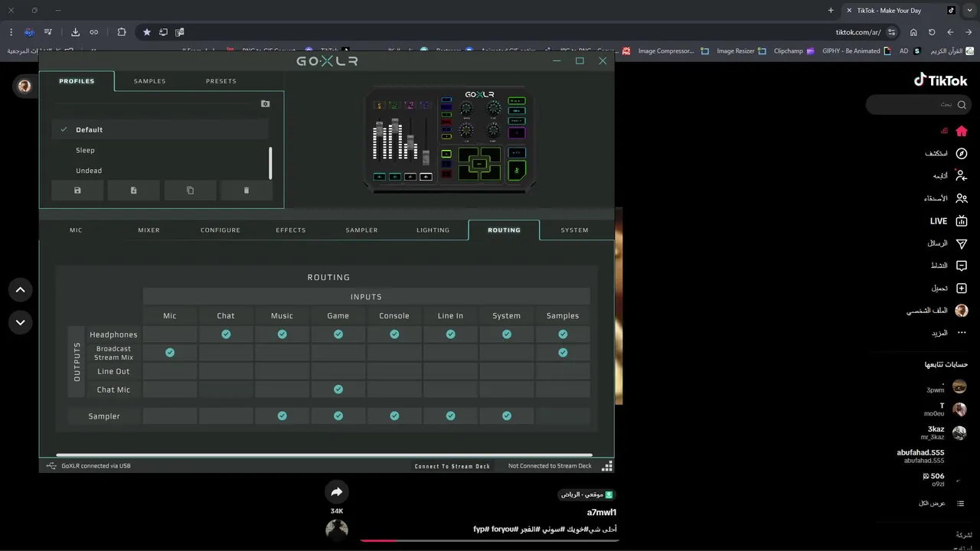Open the Lighting tab
The image size is (980, 551).
click(433, 230)
